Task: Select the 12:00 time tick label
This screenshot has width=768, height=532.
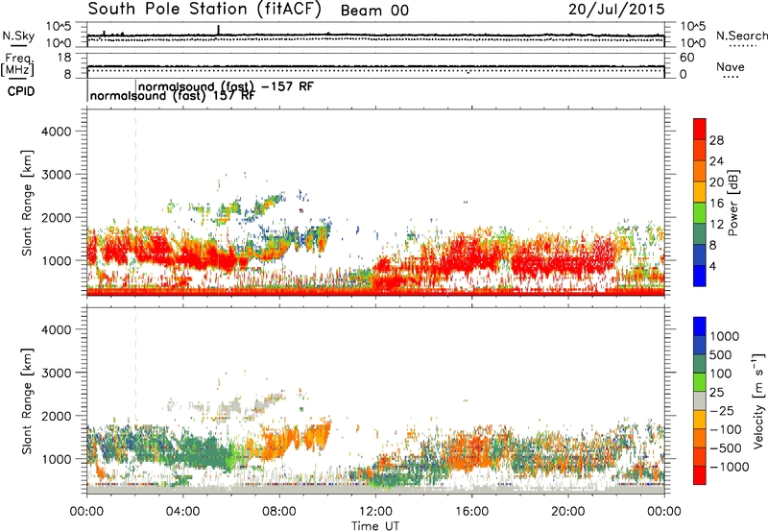Action: point(375,512)
